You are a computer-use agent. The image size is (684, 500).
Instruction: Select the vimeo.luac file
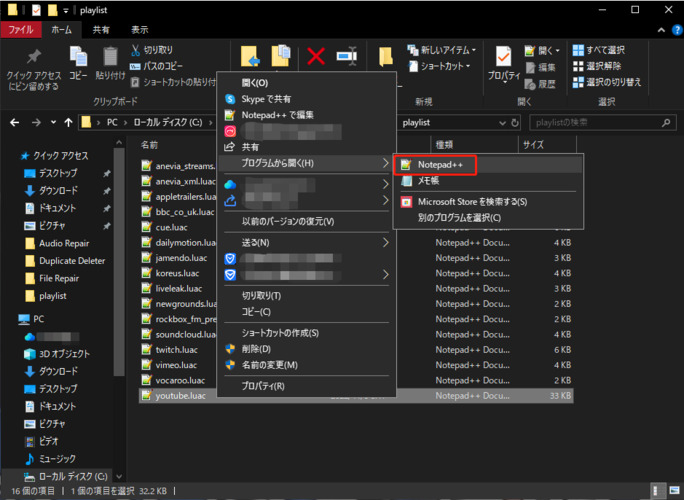tap(176, 365)
